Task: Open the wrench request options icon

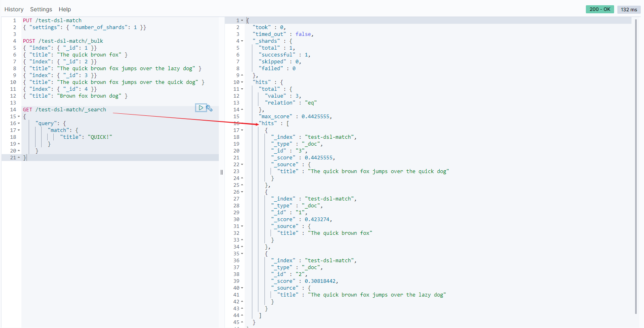Action: (209, 108)
